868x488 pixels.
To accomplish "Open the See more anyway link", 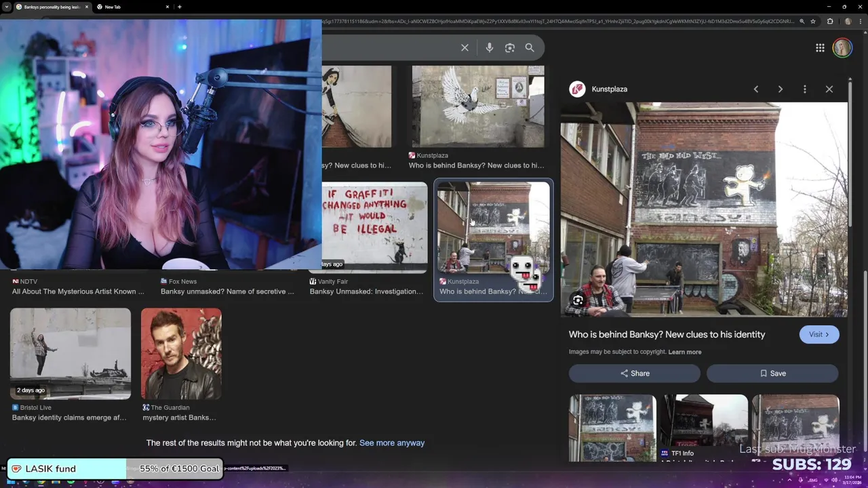I will tap(392, 443).
